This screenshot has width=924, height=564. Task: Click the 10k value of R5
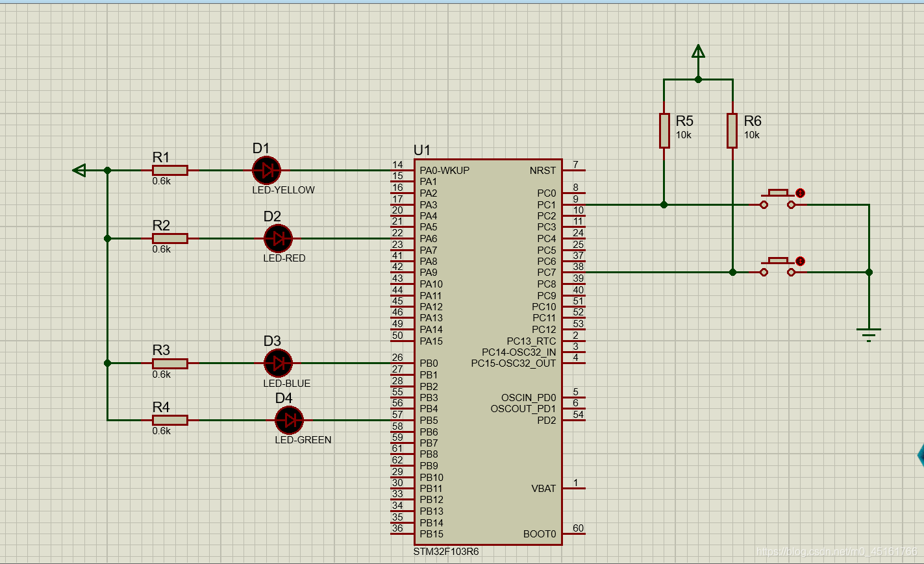(684, 135)
